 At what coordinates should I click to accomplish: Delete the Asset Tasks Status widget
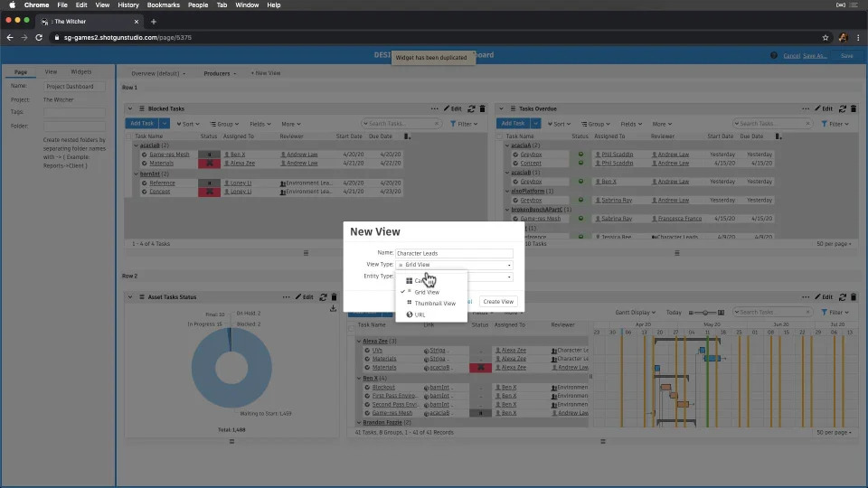(334, 297)
